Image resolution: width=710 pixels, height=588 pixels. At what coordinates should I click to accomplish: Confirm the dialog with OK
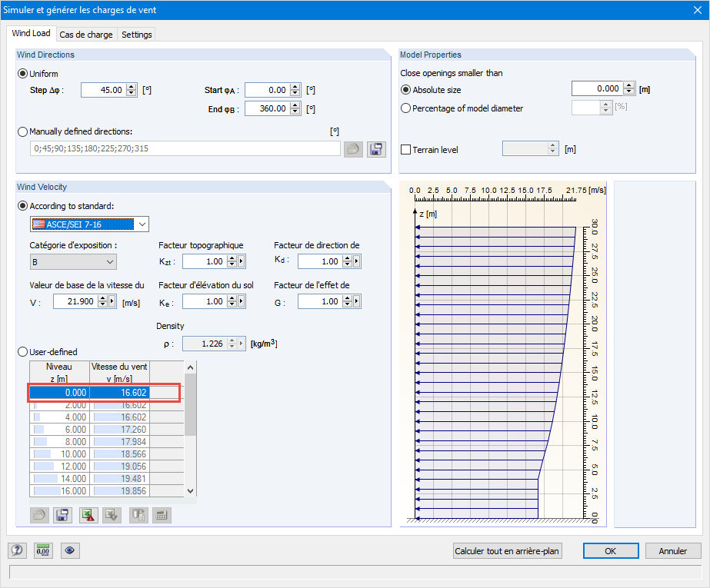[611, 551]
